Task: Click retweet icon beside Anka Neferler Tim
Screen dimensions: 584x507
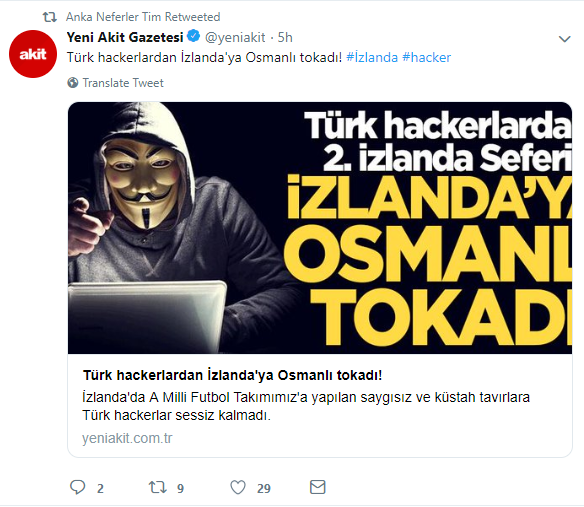Action: (x=50, y=17)
